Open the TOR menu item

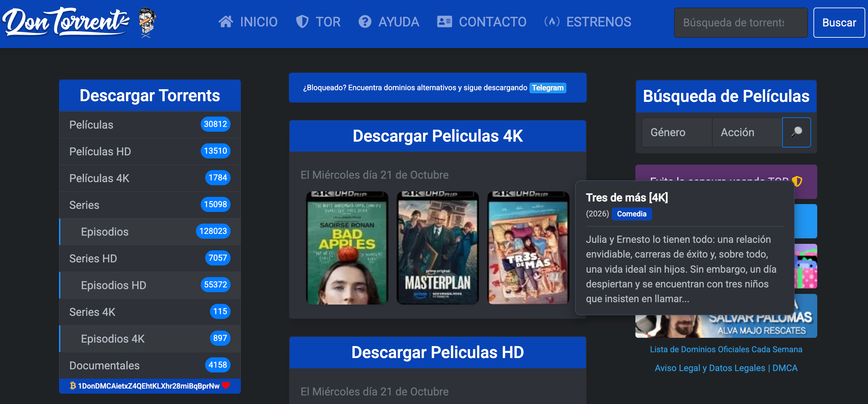(318, 22)
